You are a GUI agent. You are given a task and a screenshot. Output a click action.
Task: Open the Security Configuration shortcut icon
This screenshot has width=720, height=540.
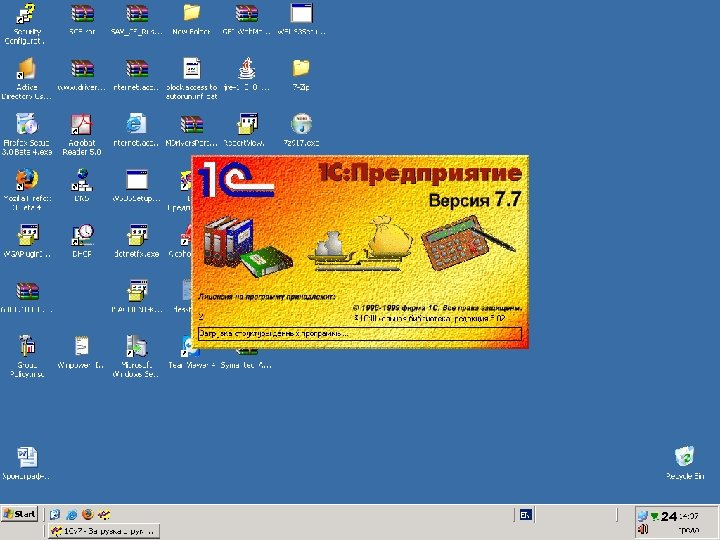click(27, 15)
